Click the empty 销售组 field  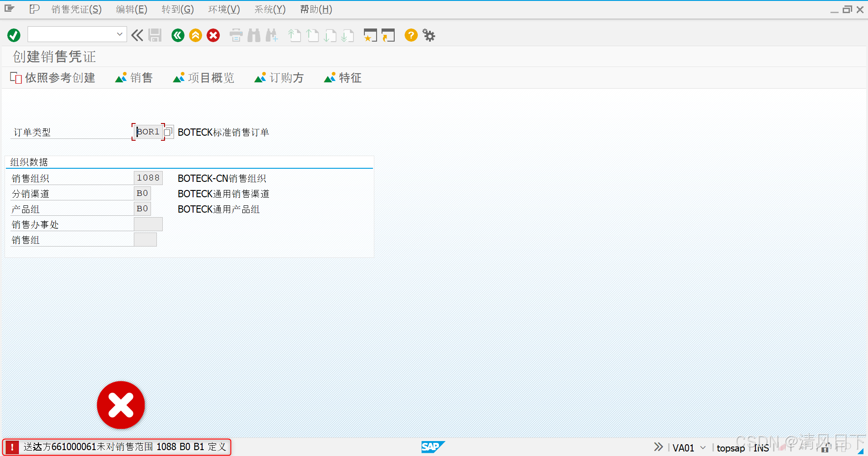pos(145,239)
